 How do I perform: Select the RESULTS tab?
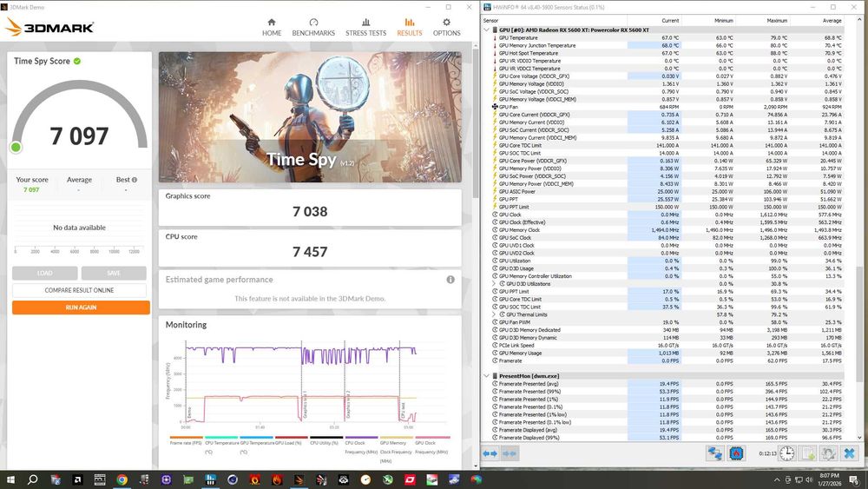(409, 27)
